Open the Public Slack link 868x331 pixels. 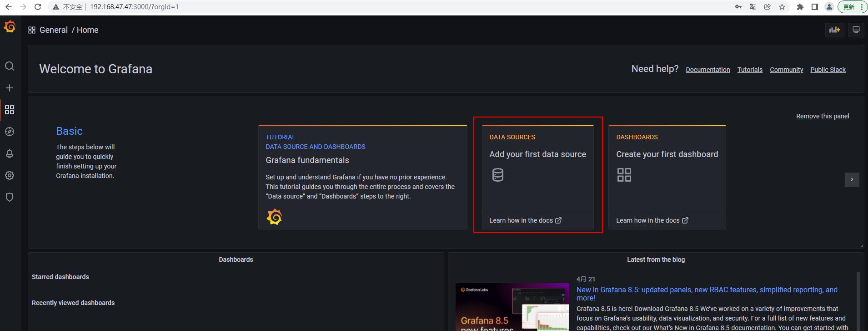tap(828, 70)
